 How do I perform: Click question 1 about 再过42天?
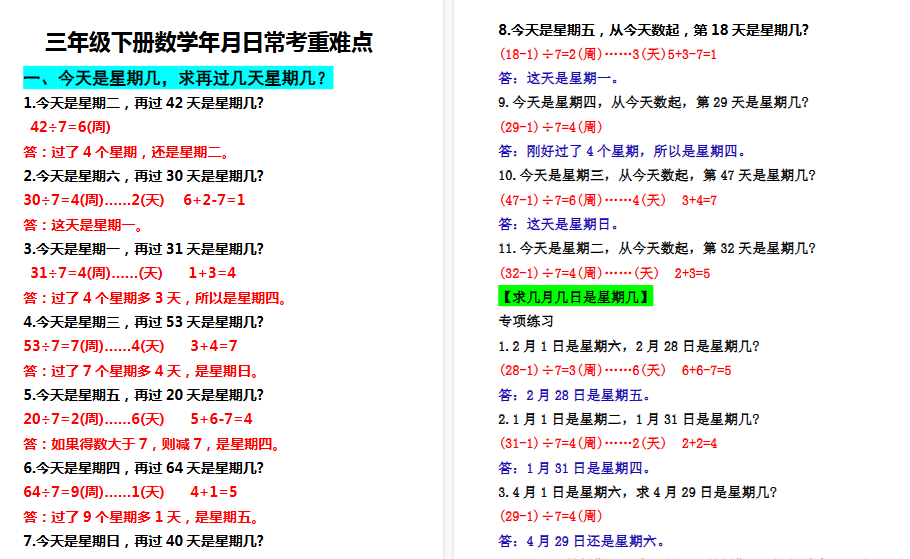(144, 103)
